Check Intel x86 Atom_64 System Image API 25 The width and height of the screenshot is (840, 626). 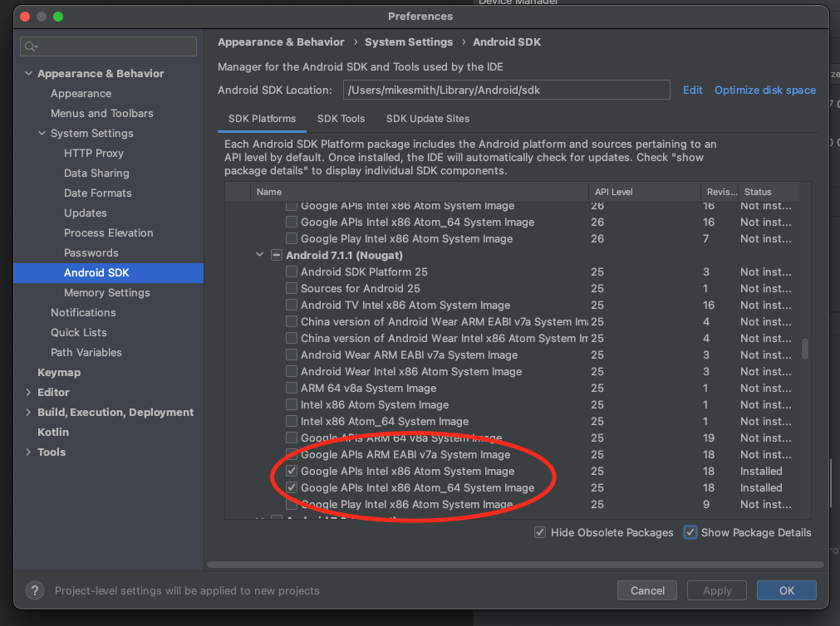292,422
